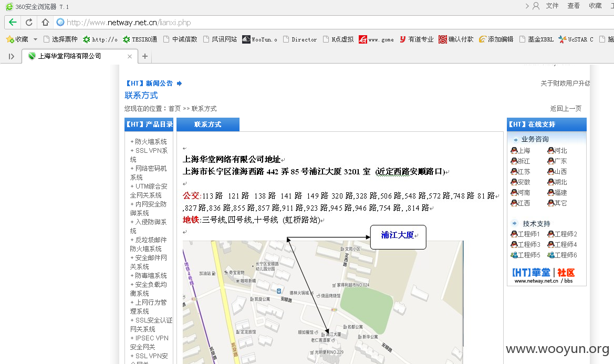The height and width of the screenshot is (364, 614).
Task: Click 返回上一页 link
Action: click(x=566, y=108)
